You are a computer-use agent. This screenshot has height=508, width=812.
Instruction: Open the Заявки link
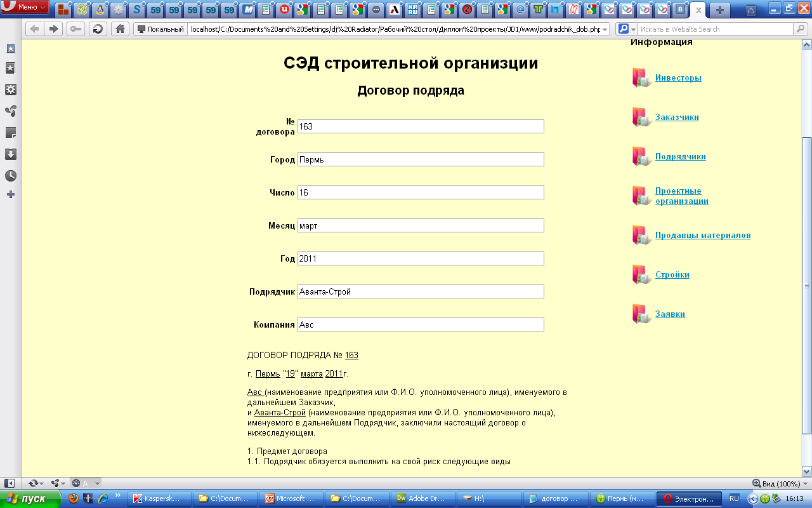670,314
